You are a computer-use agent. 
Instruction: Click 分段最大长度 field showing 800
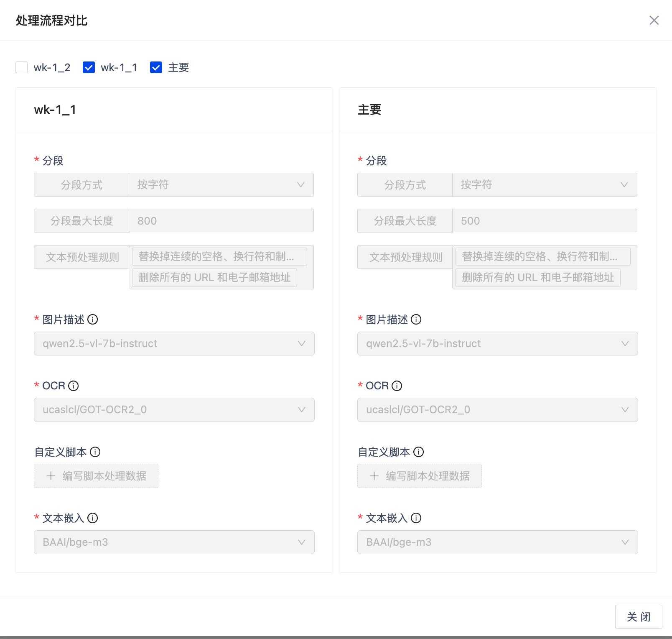click(x=221, y=221)
